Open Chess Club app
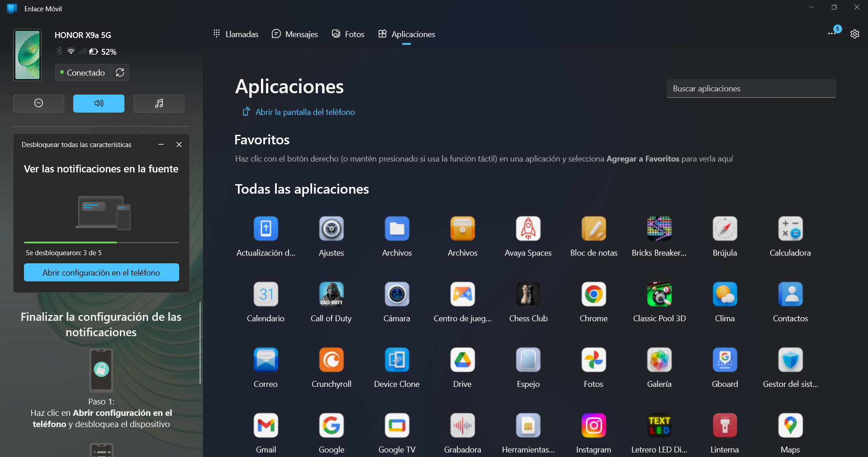The height and width of the screenshot is (457, 868). point(528,295)
